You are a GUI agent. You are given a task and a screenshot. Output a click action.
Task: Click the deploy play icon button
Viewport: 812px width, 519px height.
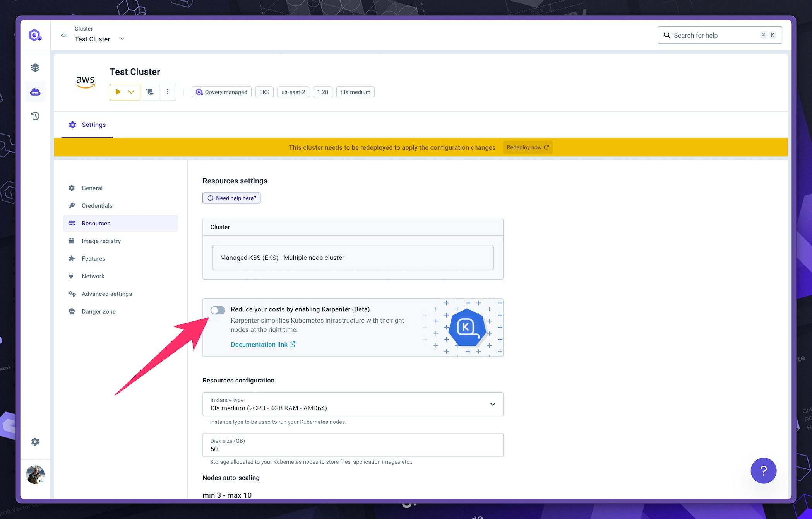click(118, 92)
